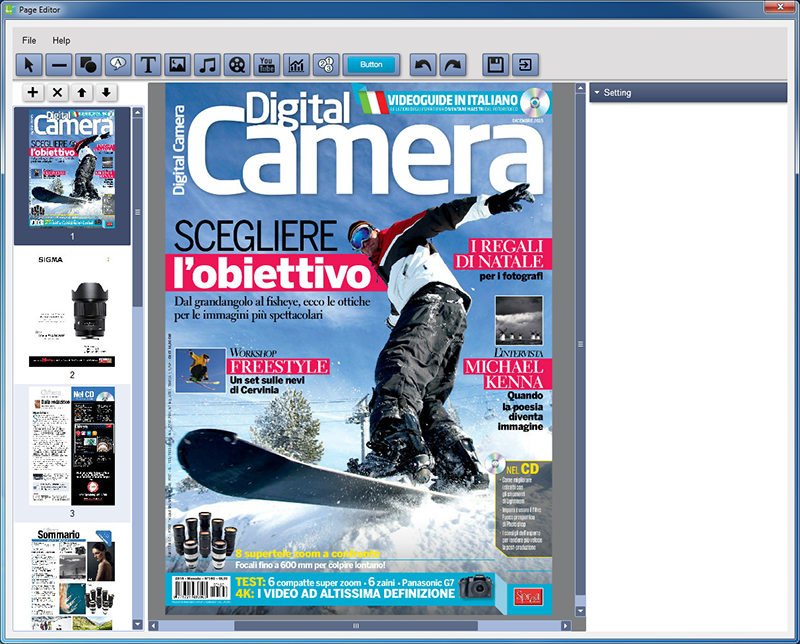Insert numbered items with number icon

[326, 65]
